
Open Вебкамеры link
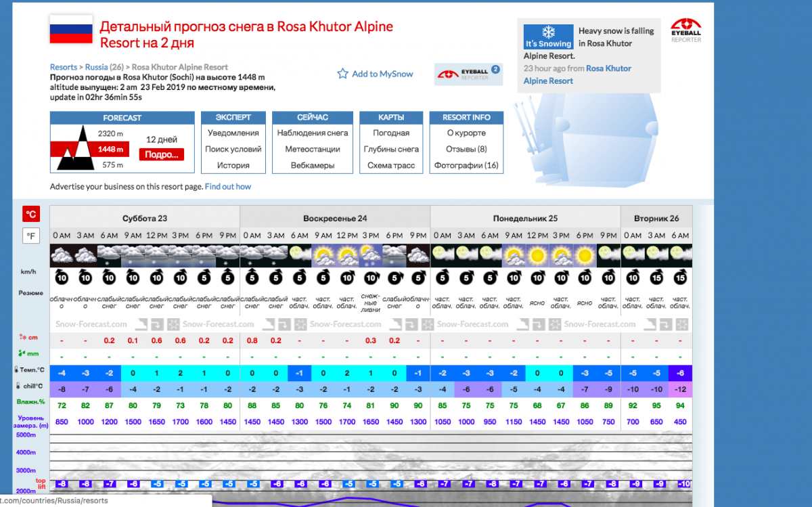pos(313,165)
